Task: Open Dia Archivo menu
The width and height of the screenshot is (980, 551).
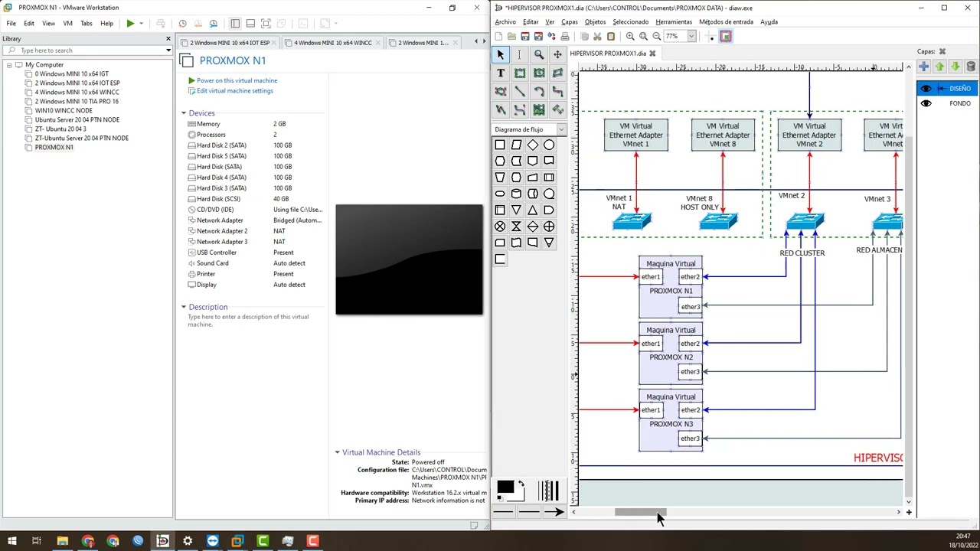Action: click(505, 22)
